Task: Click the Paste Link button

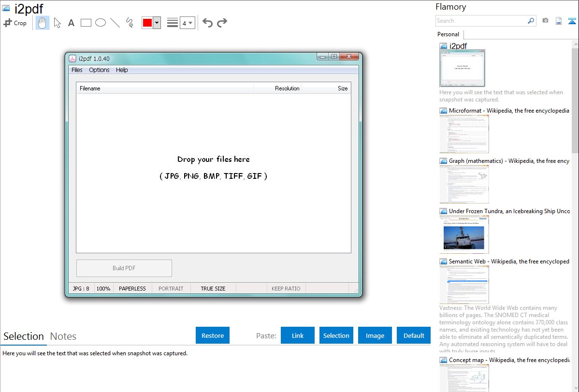Action: [298, 335]
